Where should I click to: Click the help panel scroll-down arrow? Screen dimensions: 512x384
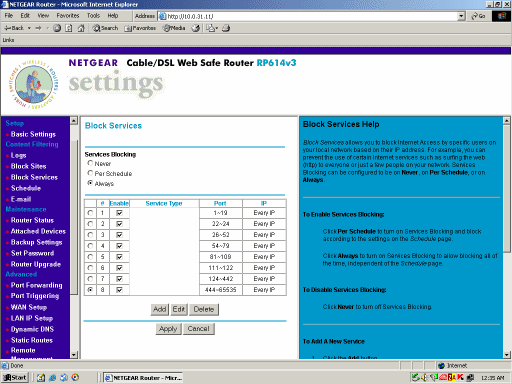point(506,355)
